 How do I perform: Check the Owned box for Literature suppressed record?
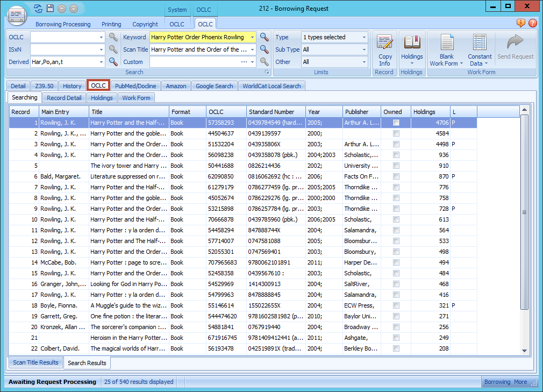pos(396,176)
